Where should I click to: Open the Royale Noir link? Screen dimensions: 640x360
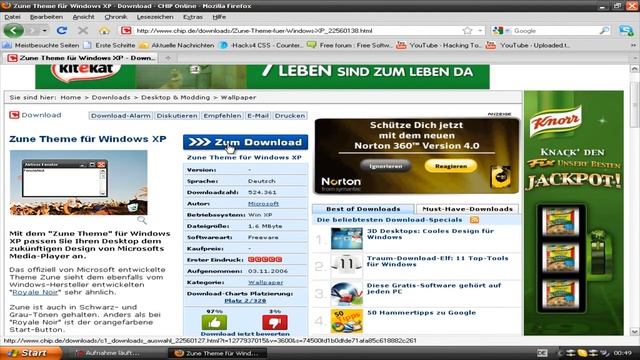pos(35,292)
